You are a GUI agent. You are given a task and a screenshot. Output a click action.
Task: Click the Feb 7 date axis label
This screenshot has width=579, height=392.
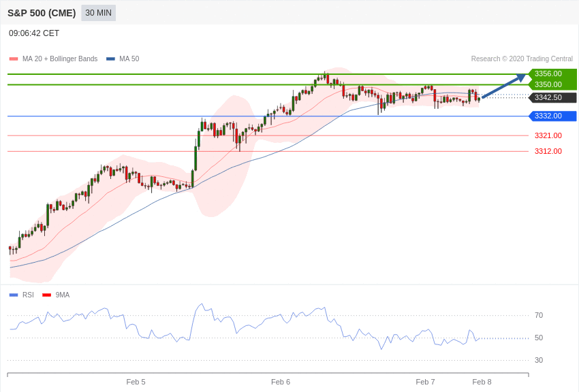coord(425,382)
